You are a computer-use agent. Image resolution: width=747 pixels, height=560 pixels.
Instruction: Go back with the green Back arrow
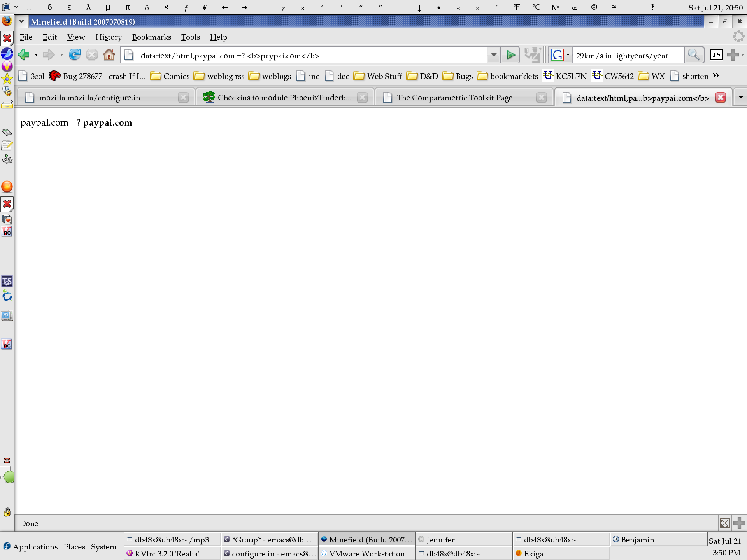[24, 55]
